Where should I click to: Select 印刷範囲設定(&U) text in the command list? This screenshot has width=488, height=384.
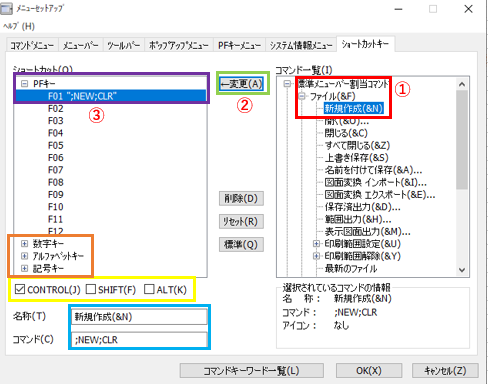pos(363,244)
